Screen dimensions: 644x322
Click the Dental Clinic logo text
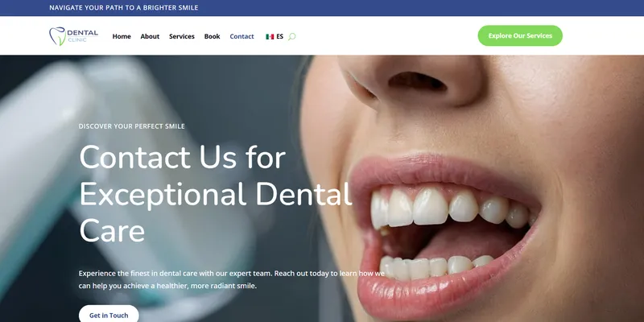(82, 35)
